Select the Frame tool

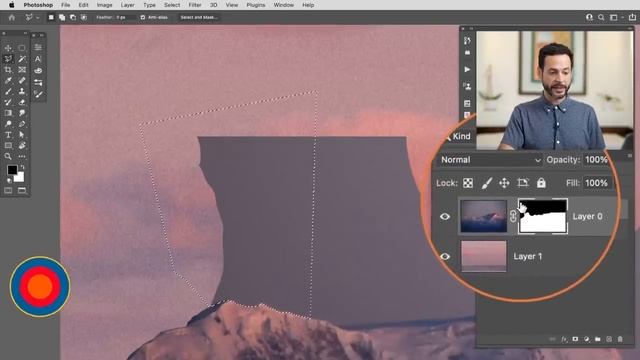point(22,70)
